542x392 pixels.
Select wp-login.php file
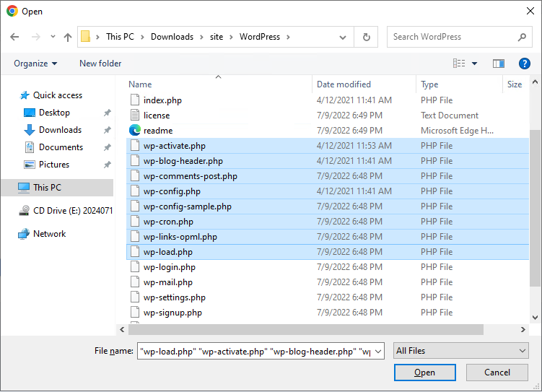[328, 267]
